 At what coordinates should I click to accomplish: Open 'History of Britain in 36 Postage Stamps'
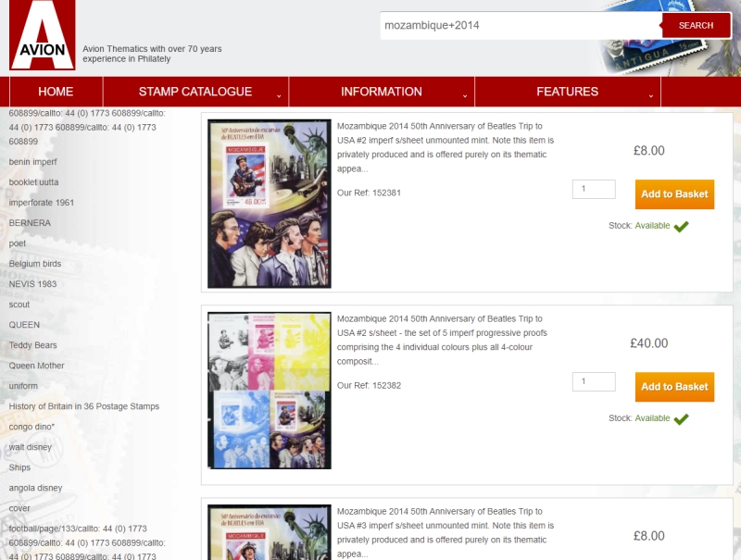coord(84,406)
